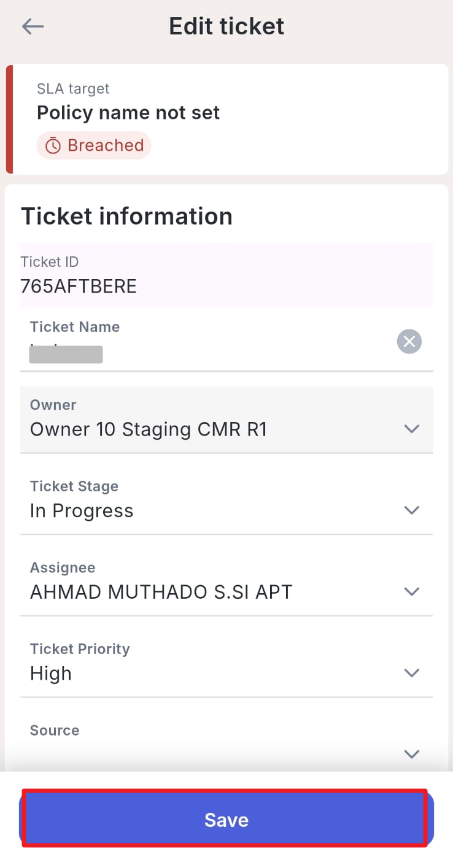Click the "Edit ticket" page title
The width and height of the screenshot is (453, 868).
click(226, 26)
